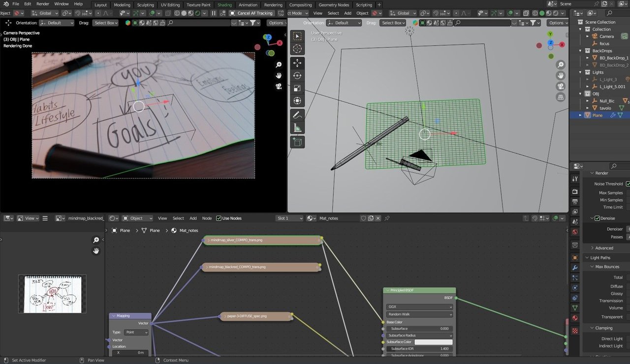Open the Options popover in the left viewport

point(278,23)
